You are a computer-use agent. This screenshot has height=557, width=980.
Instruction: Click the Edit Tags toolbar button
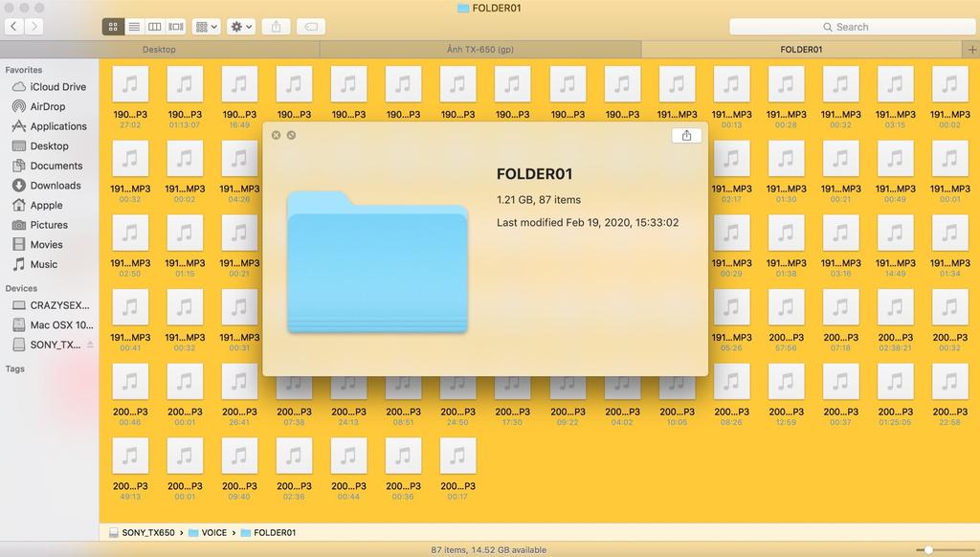pos(311,26)
